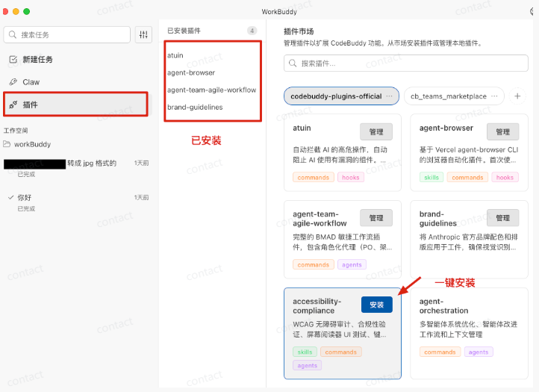Viewport: 539px width, 392px height.
Task: Click the workBuddy folder icon
Action: [x=7, y=144]
